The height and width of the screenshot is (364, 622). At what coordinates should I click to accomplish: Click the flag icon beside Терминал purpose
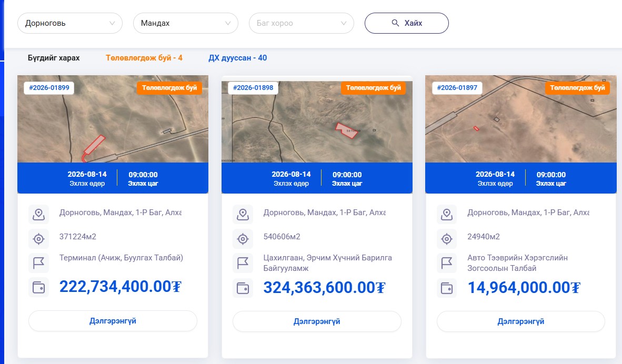click(38, 263)
